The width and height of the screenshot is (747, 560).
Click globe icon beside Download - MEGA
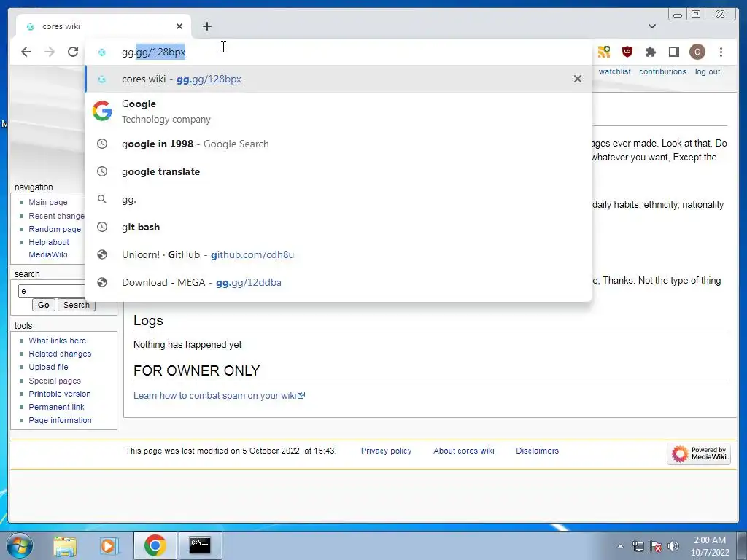click(102, 282)
